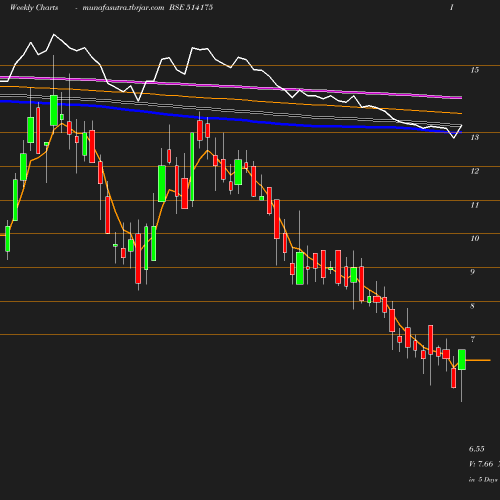This screenshot has height=500, width=500.
Task: Click the price axis label 13
Action: click(x=475, y=137)
